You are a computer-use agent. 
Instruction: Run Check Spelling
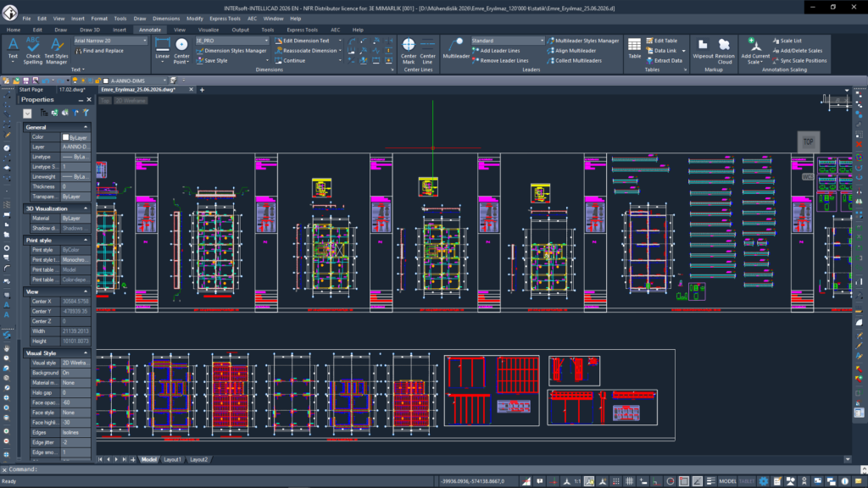click(33, 51)
